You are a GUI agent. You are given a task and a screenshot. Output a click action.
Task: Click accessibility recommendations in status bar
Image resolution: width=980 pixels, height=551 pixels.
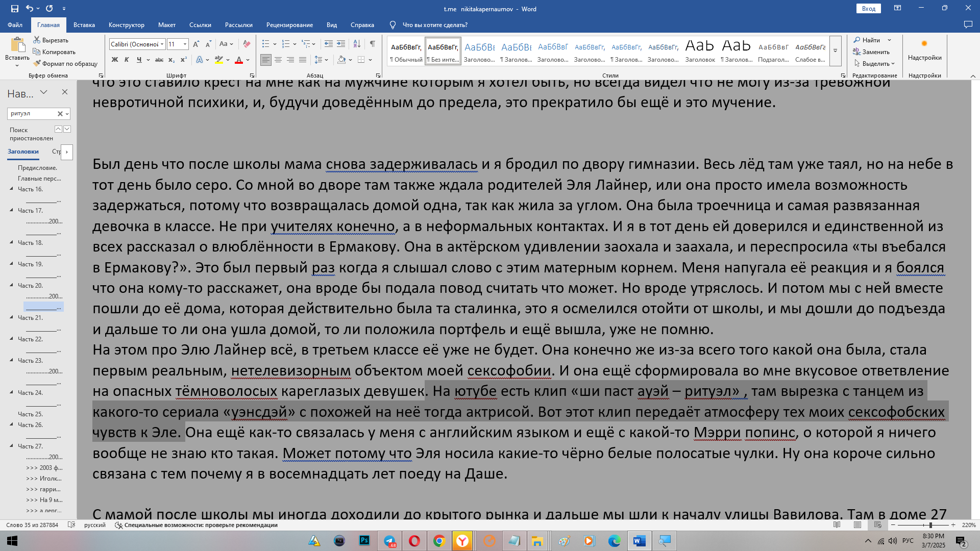197,525
